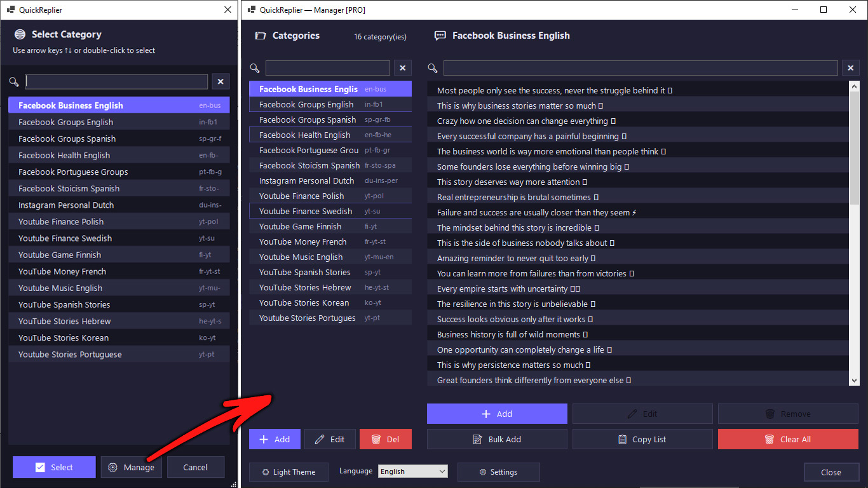The image size is (868, 488).
Task: Select Instagram Personal Dutch in Select Category list
Action: 119,205
